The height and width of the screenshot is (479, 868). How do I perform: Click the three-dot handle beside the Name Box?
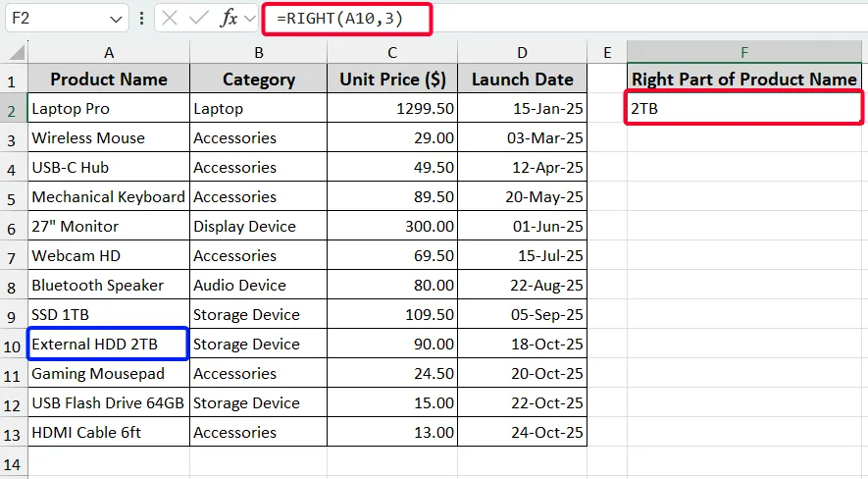(141, 19)
